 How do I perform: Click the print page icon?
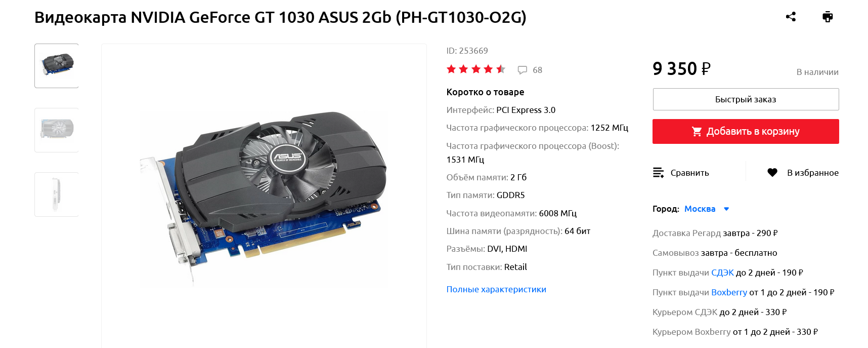click(828, 17)
